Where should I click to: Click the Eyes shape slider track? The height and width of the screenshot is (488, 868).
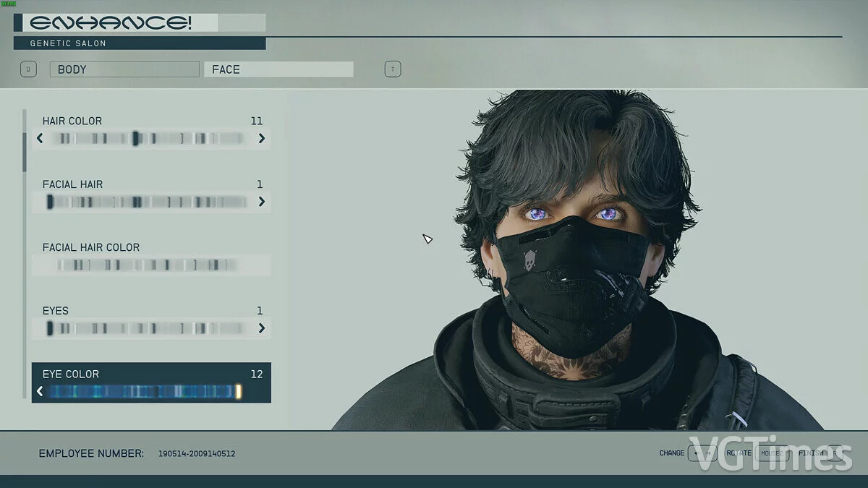point(150,328)
